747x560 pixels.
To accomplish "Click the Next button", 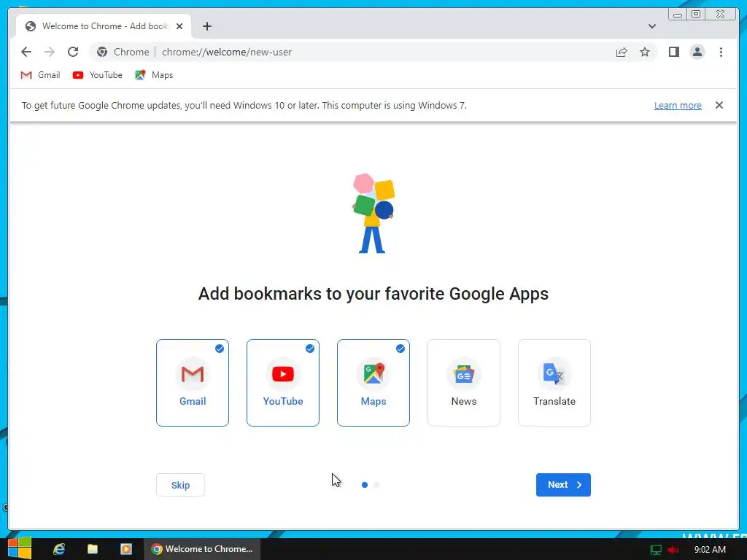I will 563,485.
